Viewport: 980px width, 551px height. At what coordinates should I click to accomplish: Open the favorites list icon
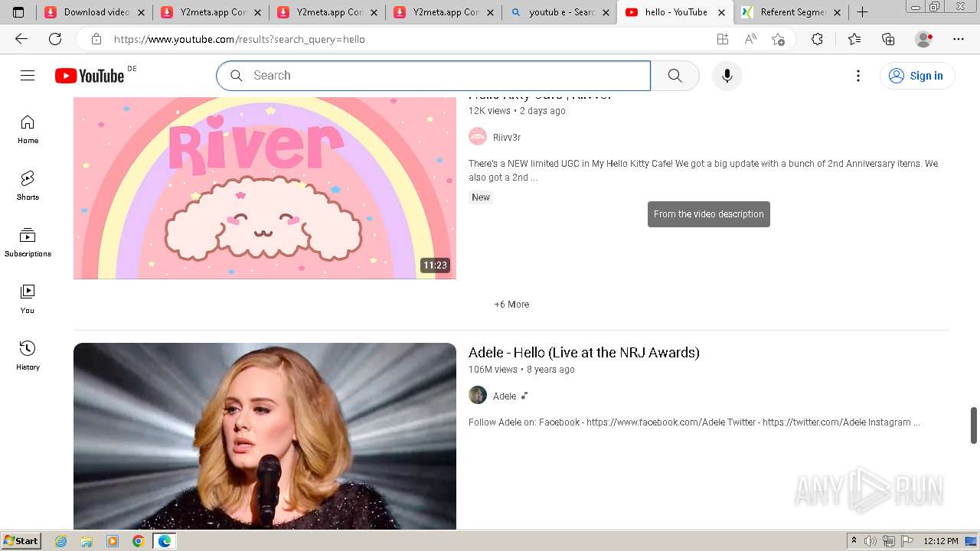tap(854, 39)
